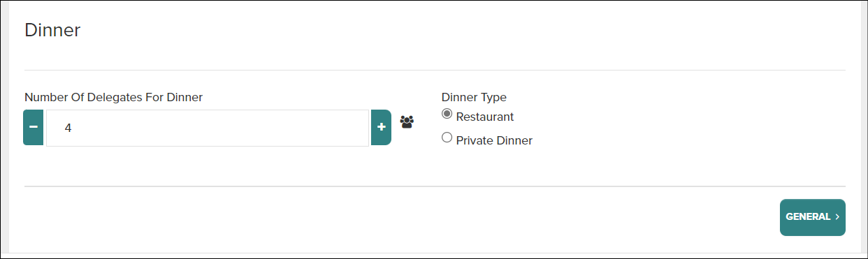Click the Restaurant label text

(x=485, y=117)
